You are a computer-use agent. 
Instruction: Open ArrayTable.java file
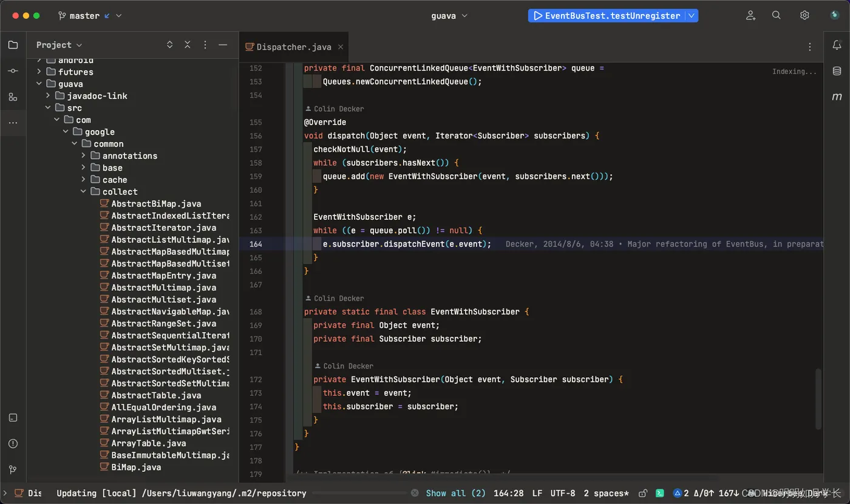(x=149, y=443)
